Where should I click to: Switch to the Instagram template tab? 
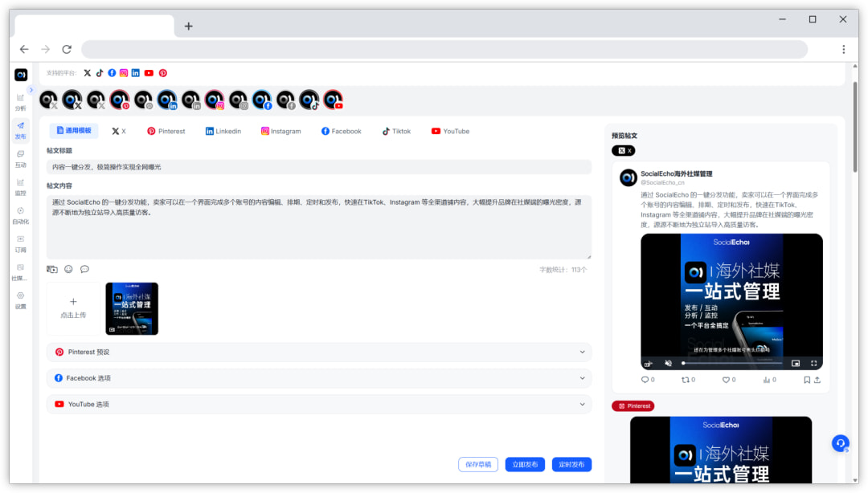coord(281,131)
